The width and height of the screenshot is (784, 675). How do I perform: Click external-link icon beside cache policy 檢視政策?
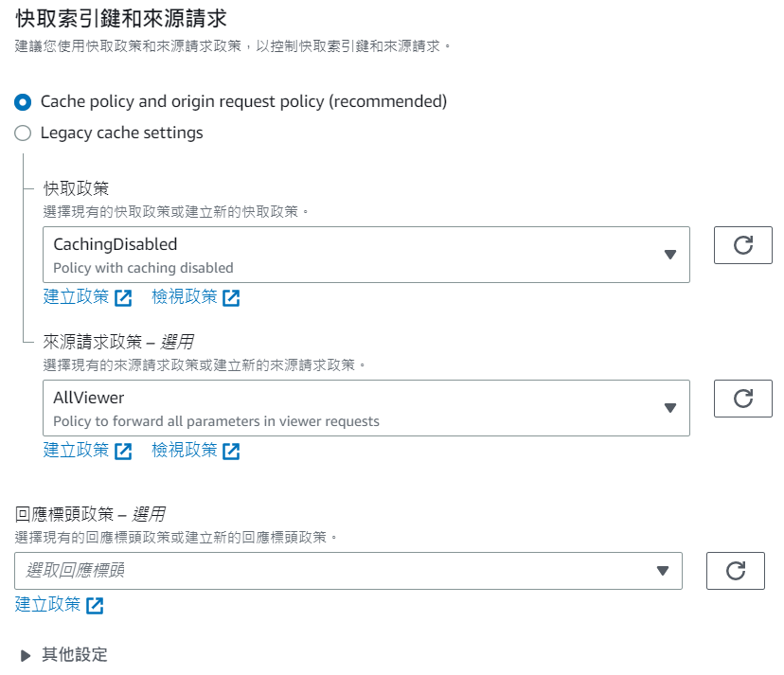tap(231, 297)
